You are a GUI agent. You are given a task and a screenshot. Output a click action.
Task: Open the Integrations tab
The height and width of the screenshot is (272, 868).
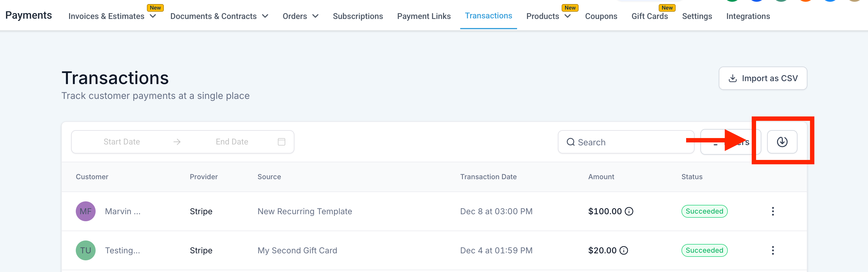(748, 16)
